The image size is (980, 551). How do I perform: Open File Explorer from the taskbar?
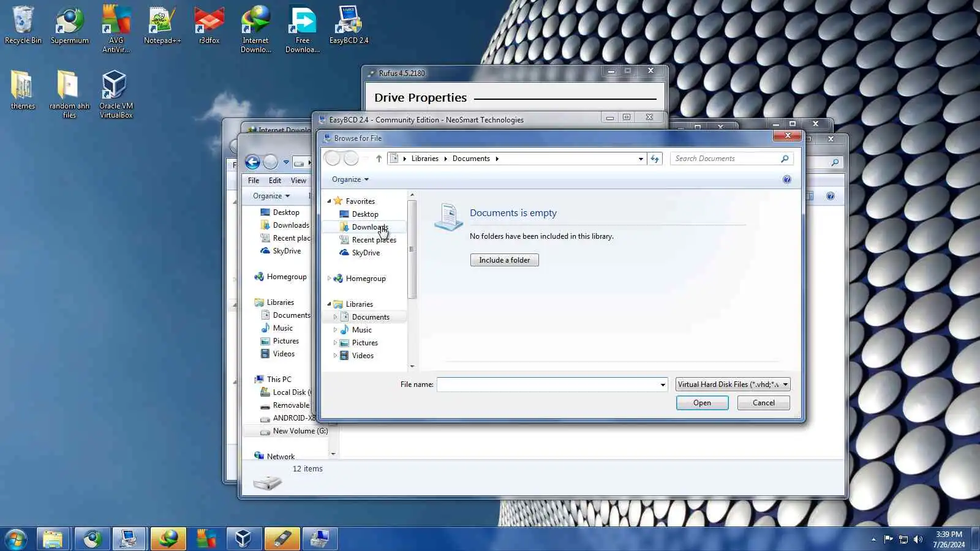[53, 539]
